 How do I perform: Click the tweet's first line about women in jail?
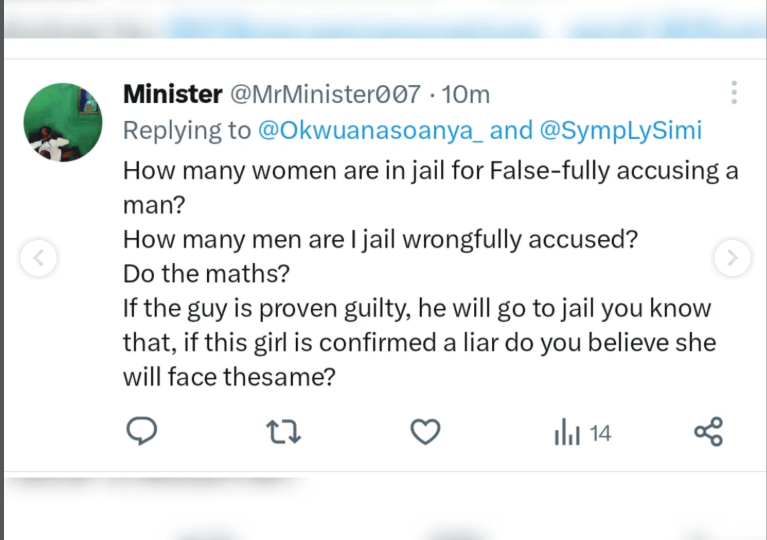(x=430, y=170)
